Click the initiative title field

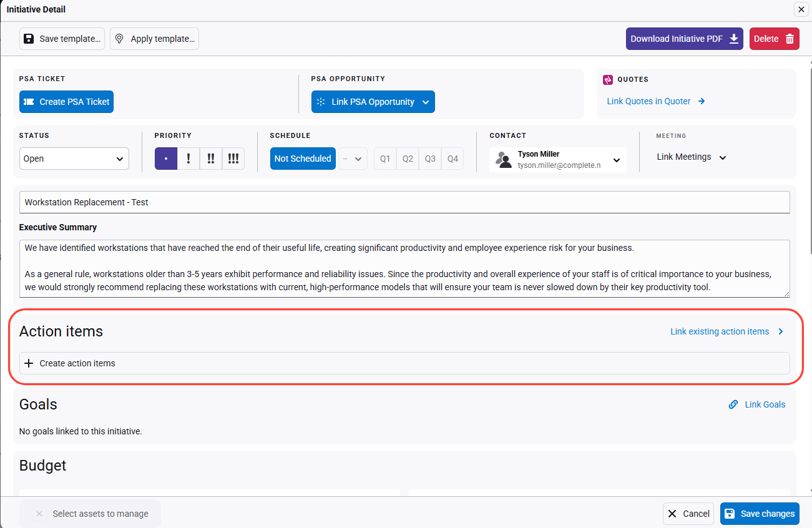[404, 202]
